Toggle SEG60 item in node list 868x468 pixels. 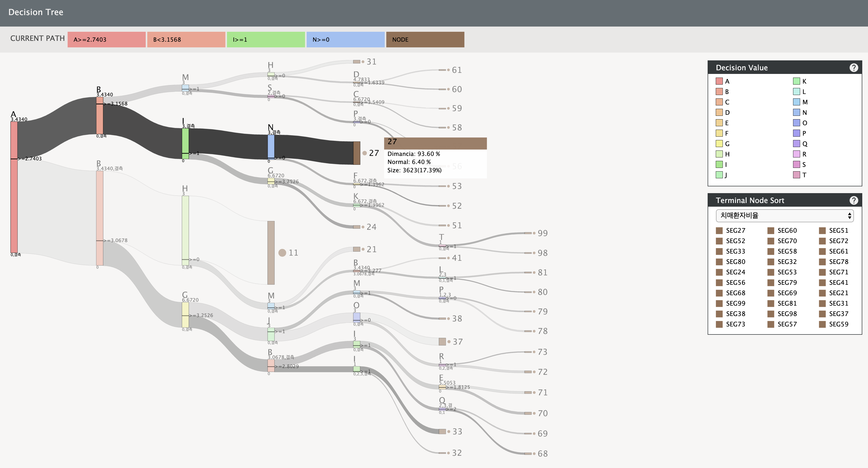pos(782,230)
